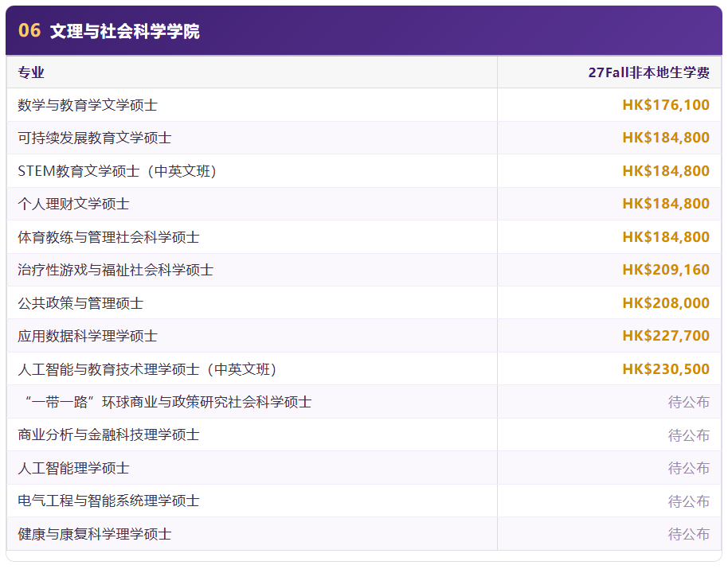Image resolution: width=728 pixels, height=569 pixels.
Task: Select the HK$227,700 tuition fee
Action: point(666,335)
